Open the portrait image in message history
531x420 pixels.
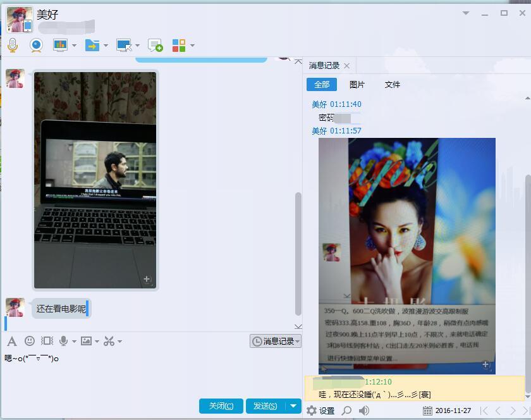point(406,256)
